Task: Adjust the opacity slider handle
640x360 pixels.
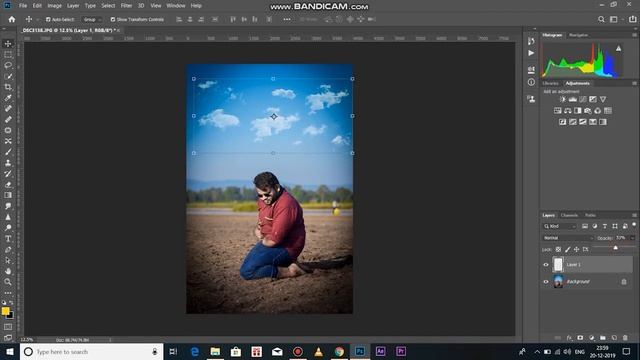Action: [x=616, y=248]
